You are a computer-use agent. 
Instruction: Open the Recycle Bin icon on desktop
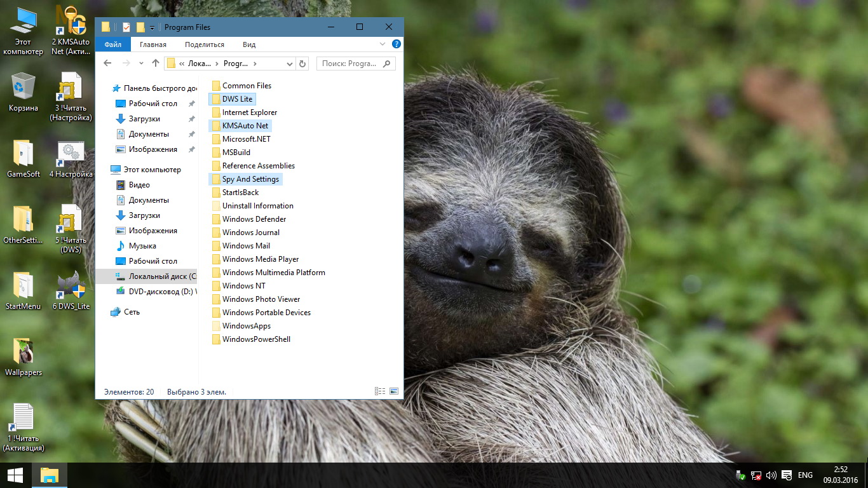(x=24, y=87)
